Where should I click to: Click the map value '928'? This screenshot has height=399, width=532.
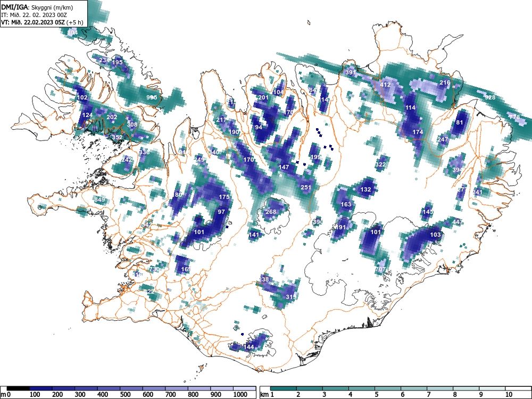tap(490, 97)
